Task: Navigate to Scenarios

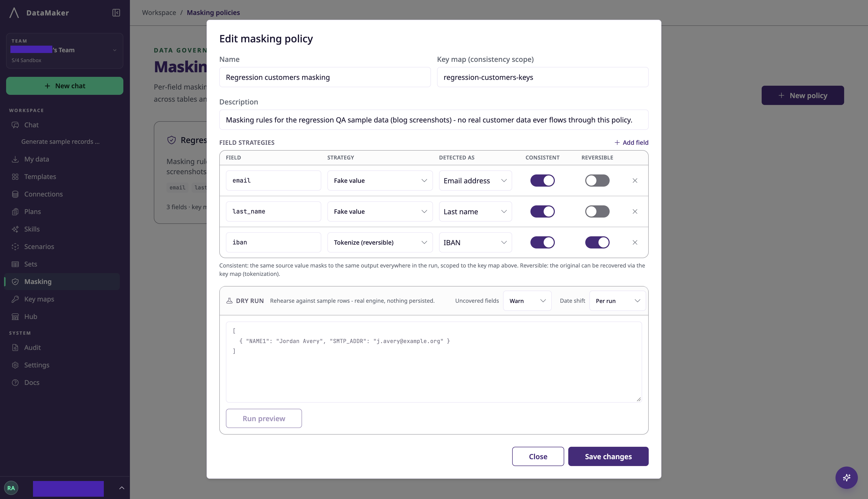Action: click(x=62, y=247)
